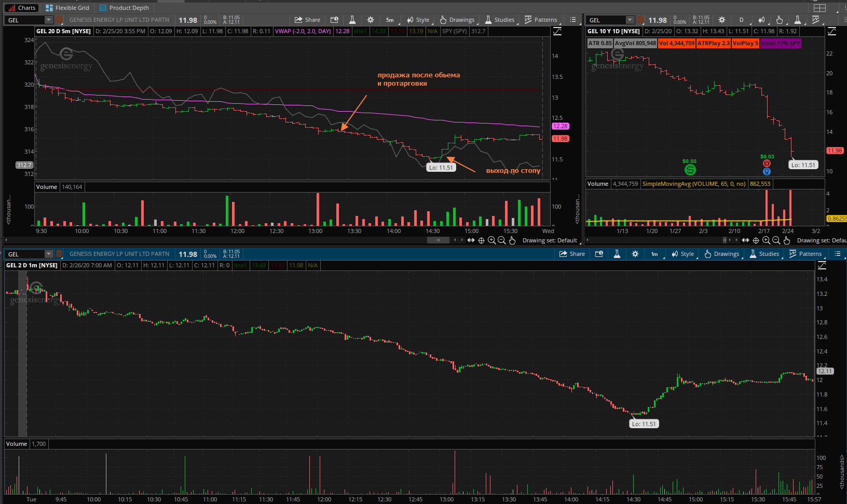Toggle price axis scale icon on 5m chart

click(557, 31)
